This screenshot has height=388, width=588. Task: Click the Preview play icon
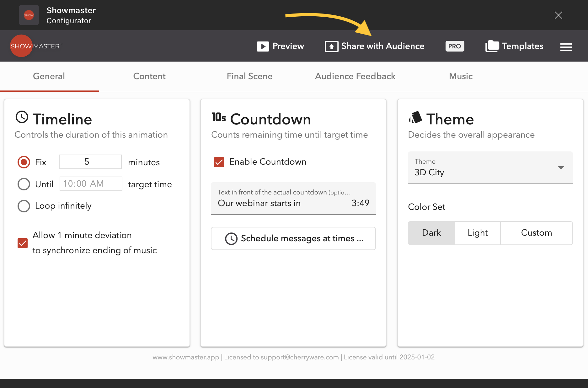263,46
